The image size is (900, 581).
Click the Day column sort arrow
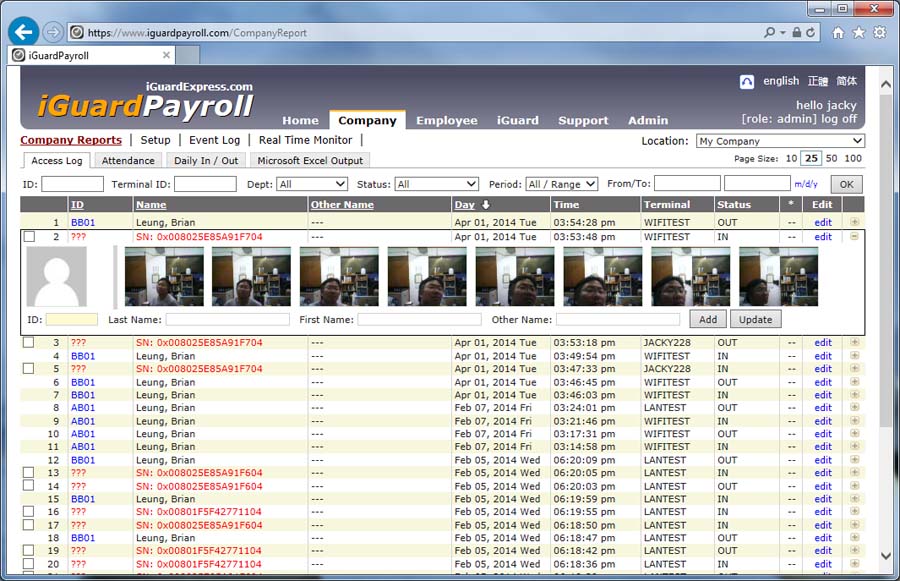(486, 205)
